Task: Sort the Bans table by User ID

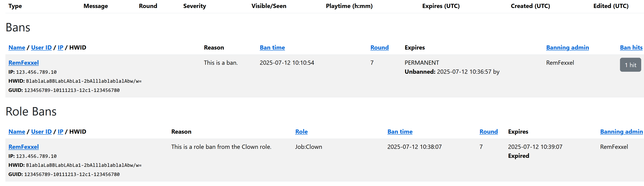Action: 41,47
